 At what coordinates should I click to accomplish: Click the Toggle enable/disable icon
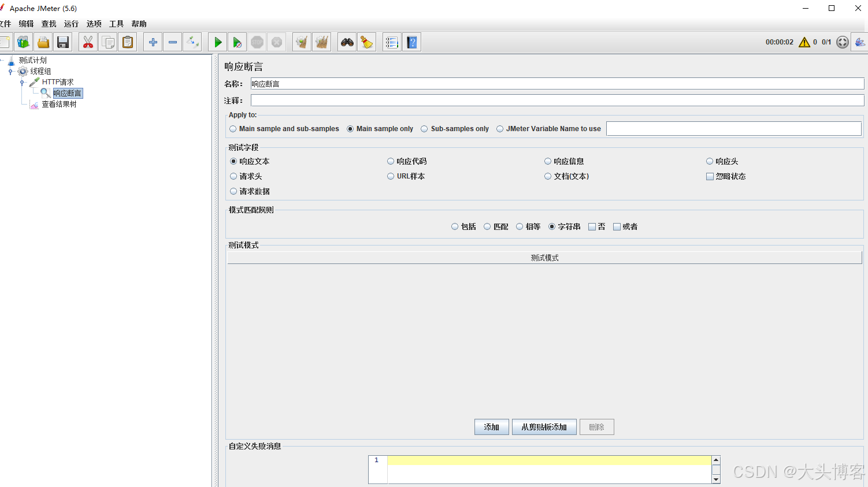point(192,42)
